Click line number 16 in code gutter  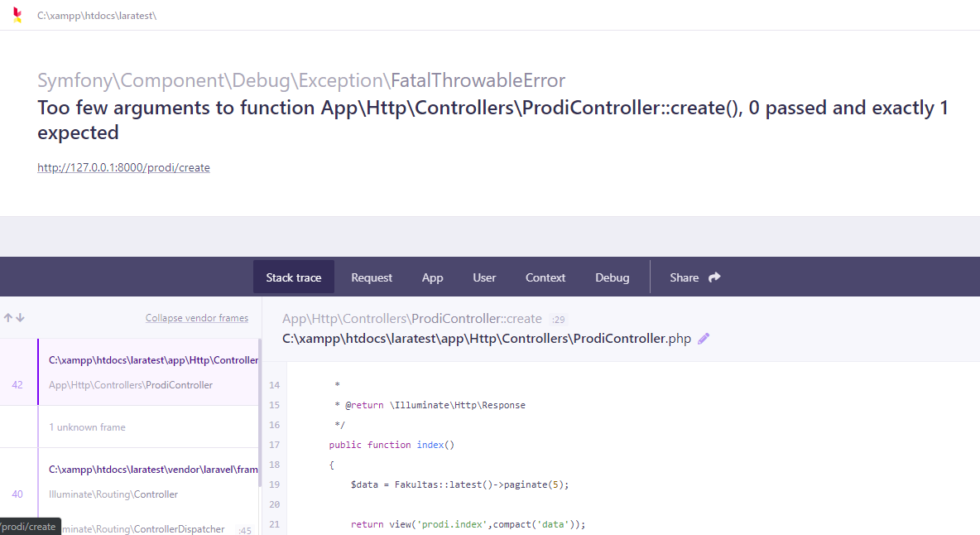(x=274, y=425)
